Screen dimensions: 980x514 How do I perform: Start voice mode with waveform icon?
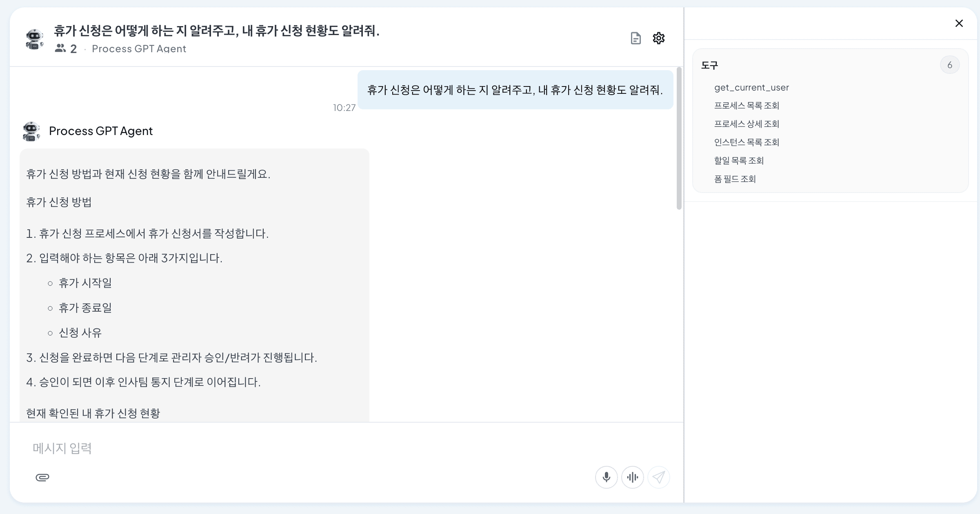(633, 477)
